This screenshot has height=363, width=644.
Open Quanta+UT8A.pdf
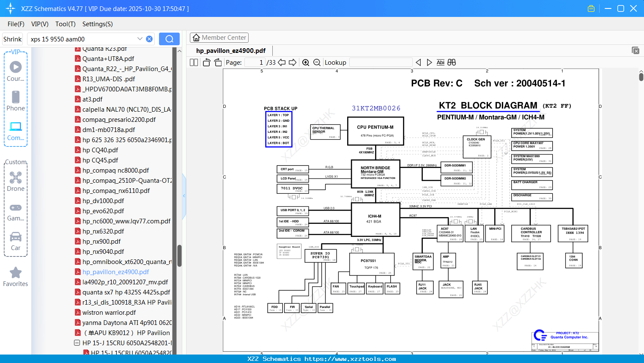tap(108, 59)
